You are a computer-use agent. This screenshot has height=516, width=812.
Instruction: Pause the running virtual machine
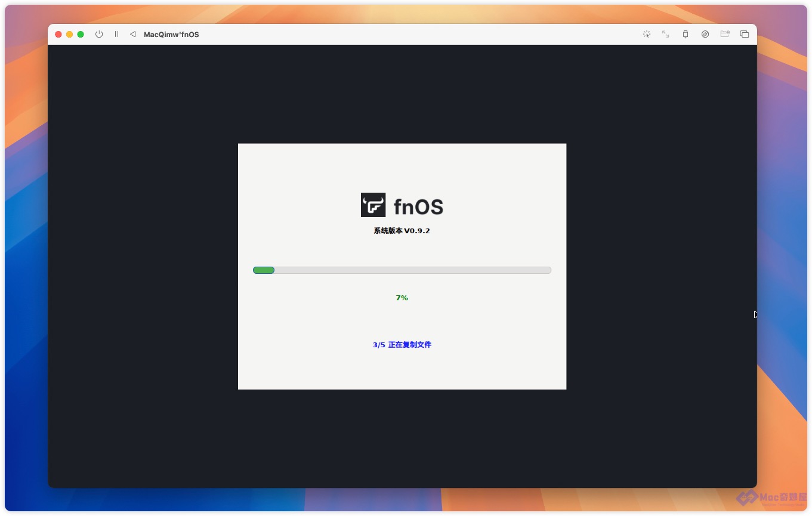point(116,35)
